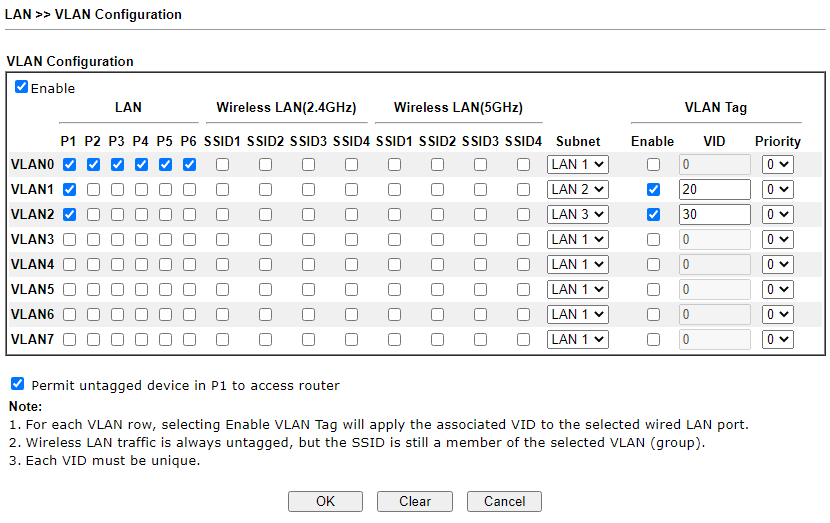
Task: Uncheck P6 port for VLAN0
Action: [x=189, y=164]
